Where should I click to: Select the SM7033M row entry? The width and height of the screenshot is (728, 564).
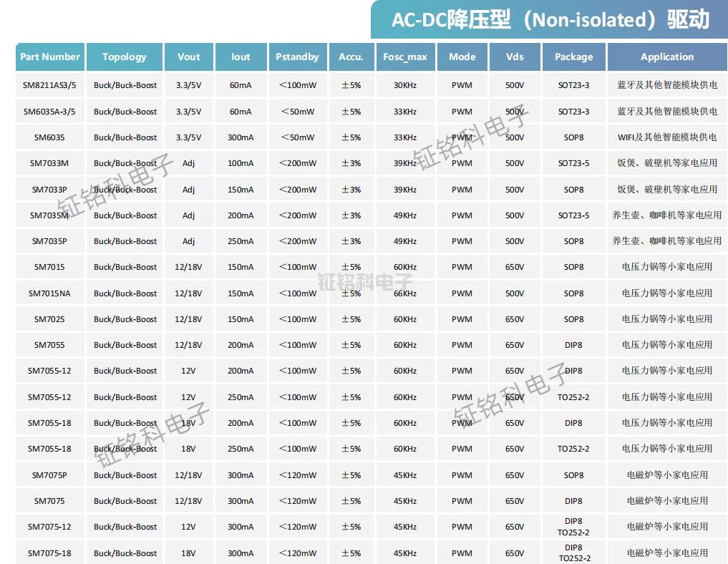(x=49, y=163)
